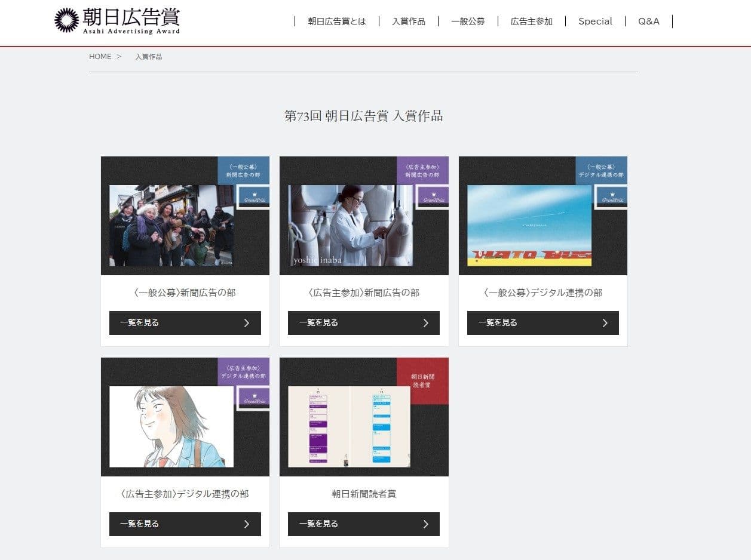Click arrow icon in 〈一般公募〉デジタル連携の部 card
751x560 pixels.
click(605, 323)
